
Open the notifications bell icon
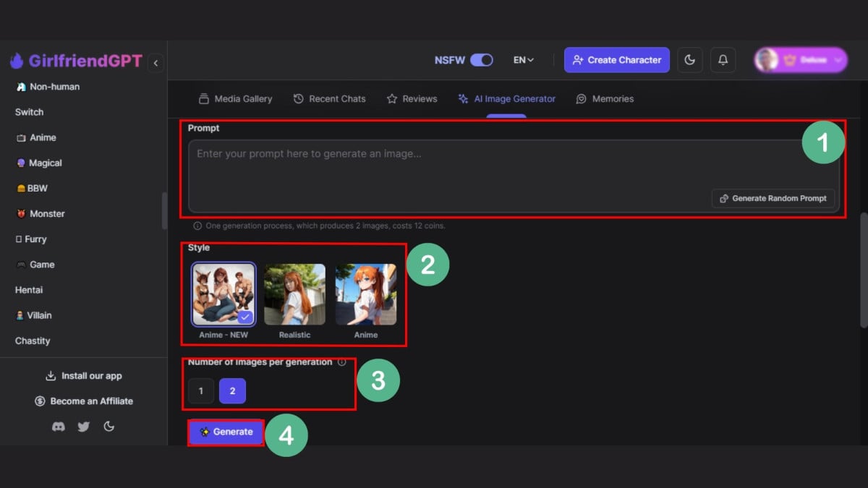723,60
